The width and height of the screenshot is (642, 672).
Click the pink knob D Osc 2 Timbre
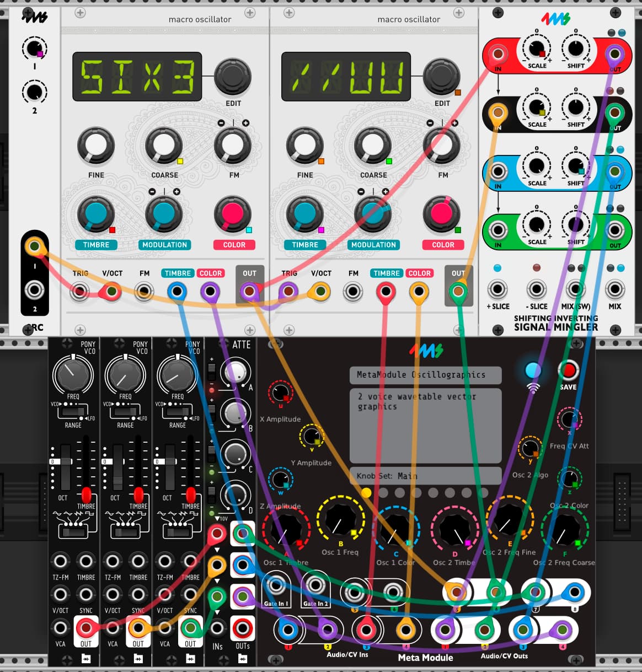(x=454, y=529)
